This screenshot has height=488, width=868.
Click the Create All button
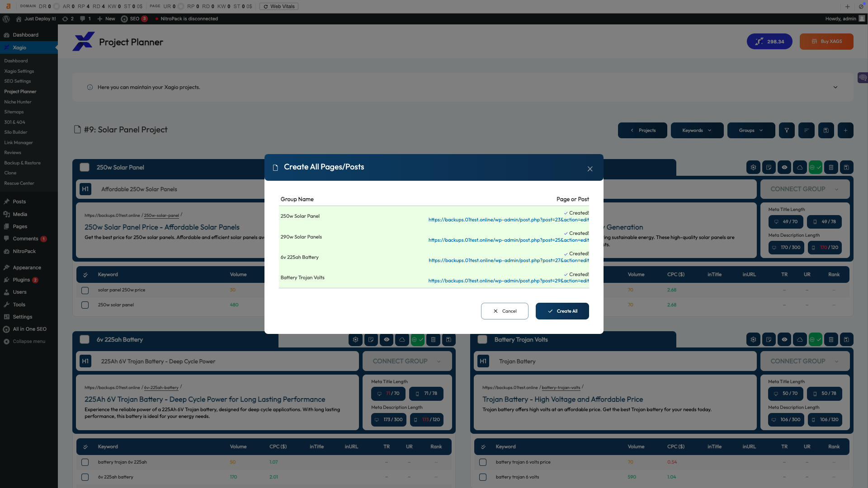[x=562, y=311]
